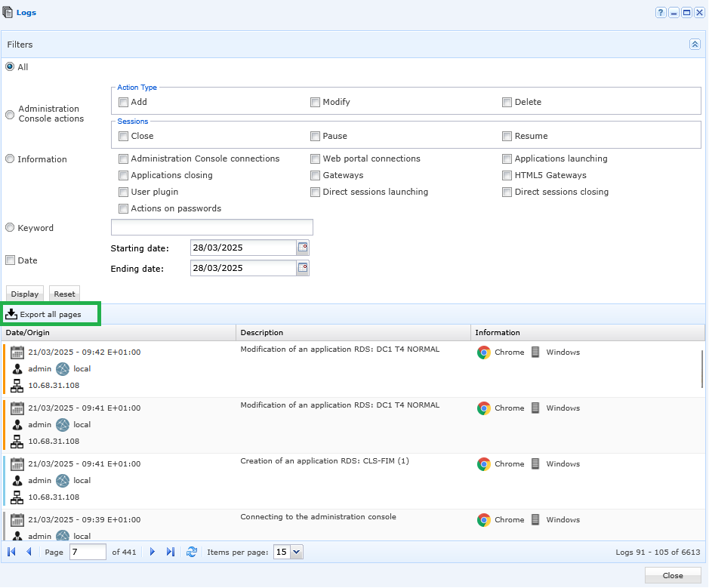Click the Export all pages download icon
709x588 pixels.
click(x=11, y=314)
